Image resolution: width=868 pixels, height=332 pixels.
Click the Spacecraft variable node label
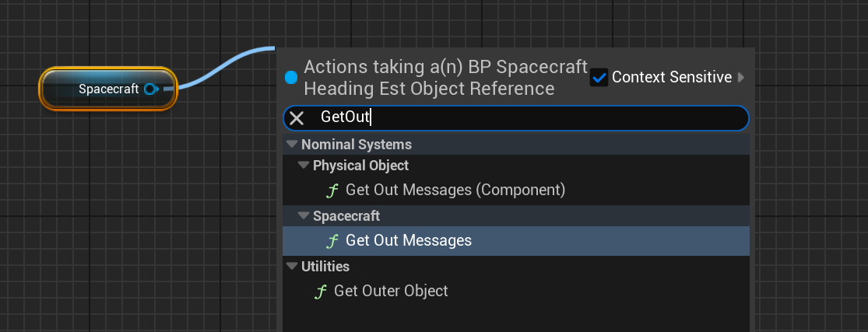[108, 89]
